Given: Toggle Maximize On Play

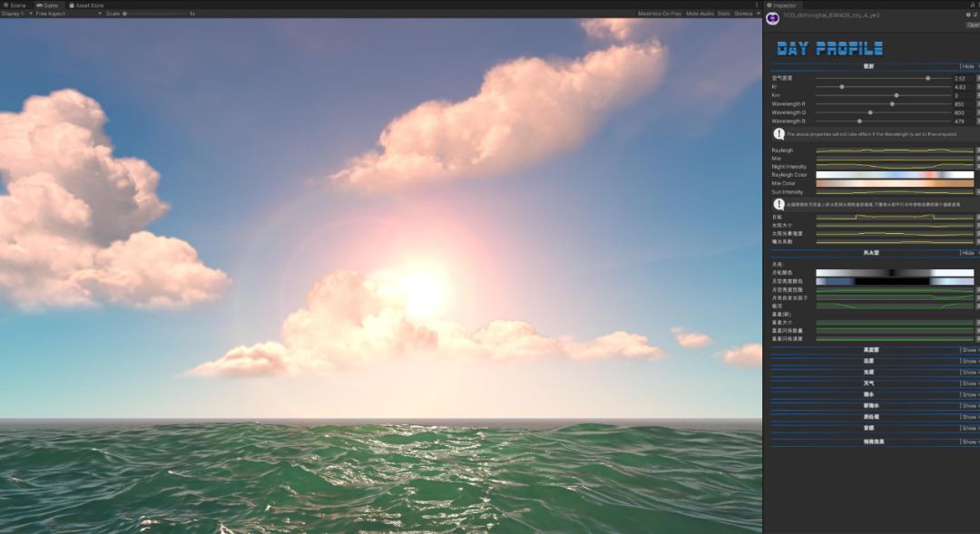Looking at the screenshot, I should [659, 14].
